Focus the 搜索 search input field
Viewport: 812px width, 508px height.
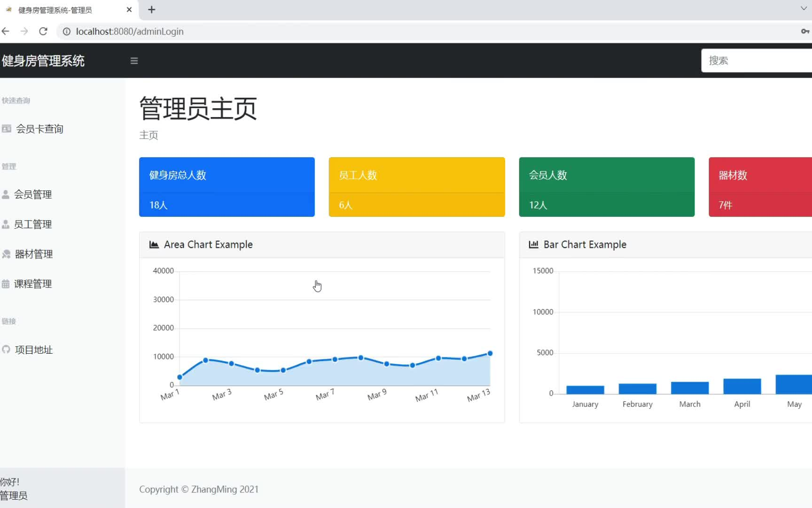[757, 61]
